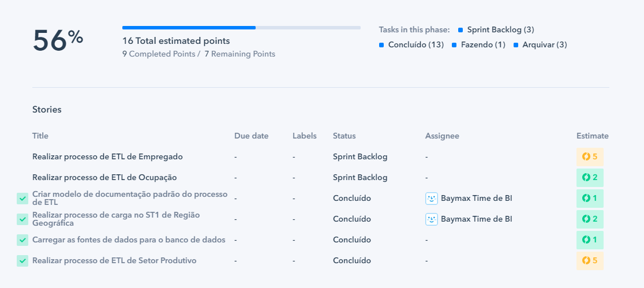The image size is (644, 288).
Task: Toggle the checkmark for Criar modelo de documentação
Action: (23, 199)
